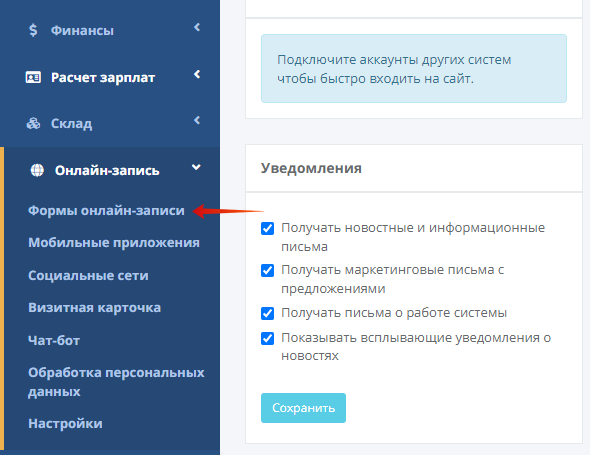Screen dimensions: 590x455
Task: Toggle Получать маркетинговые письма с предложениями checkbox
Action: pyautogui.click(x=268, y=270)
